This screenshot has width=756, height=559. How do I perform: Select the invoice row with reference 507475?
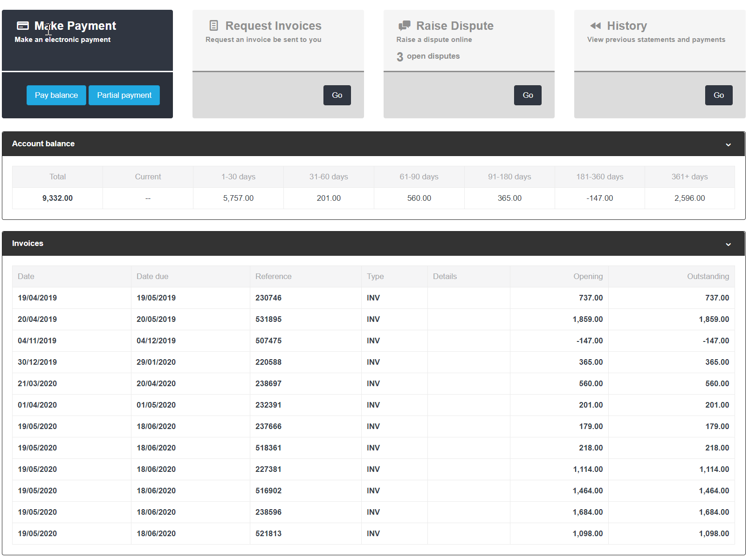(268, 341)
